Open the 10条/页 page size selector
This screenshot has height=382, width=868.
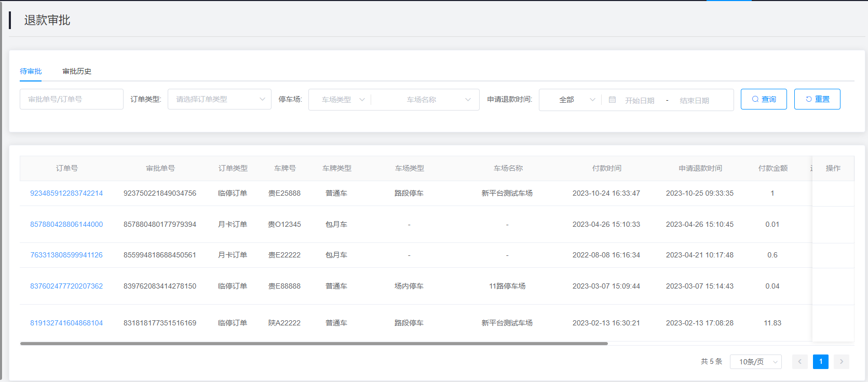coord(755,362)
